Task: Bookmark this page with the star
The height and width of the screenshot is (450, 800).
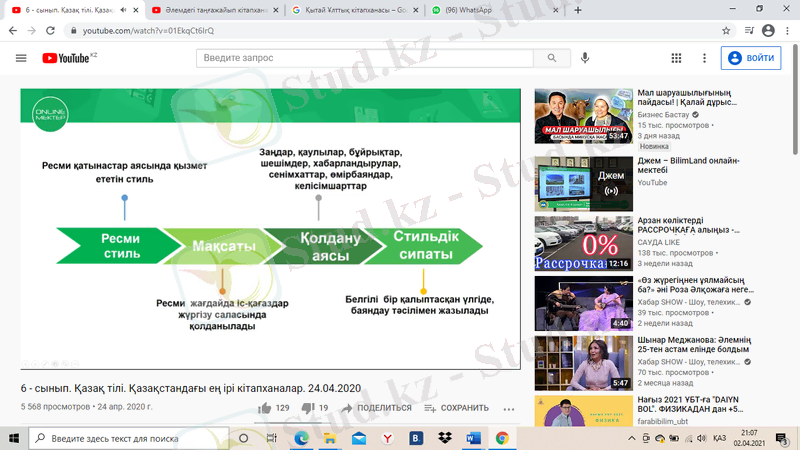Action: tap(727, 31)
